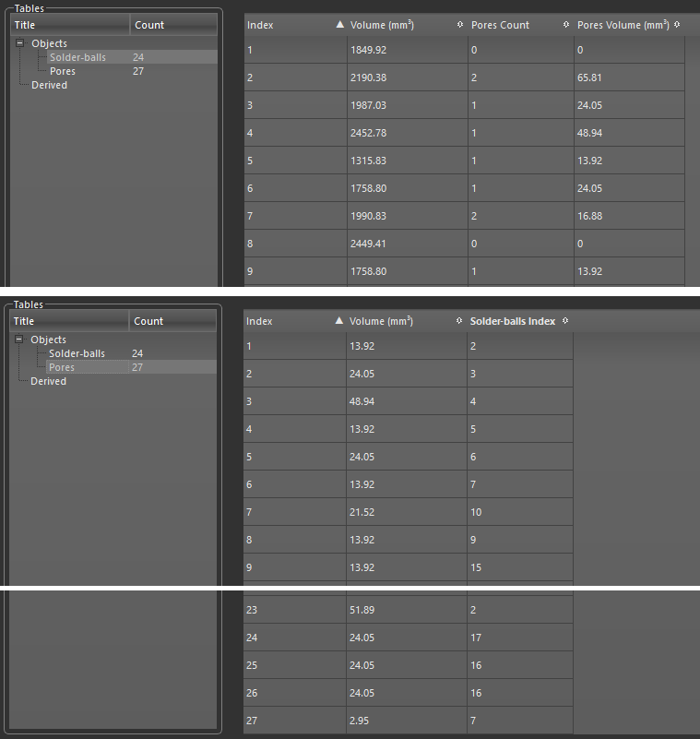This screenshot has height=739, width=700.
Task: Click pores volume cell 65.81
Action: (629, 77)
